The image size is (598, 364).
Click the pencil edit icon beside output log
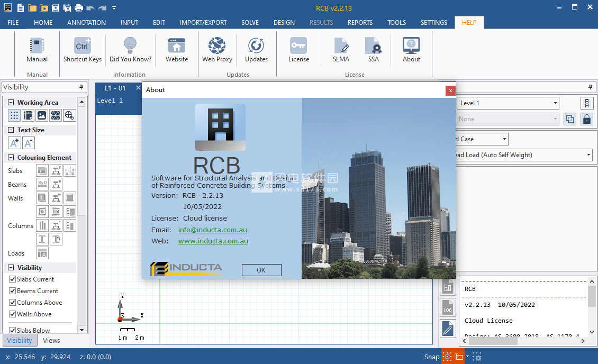coord(448,329)
